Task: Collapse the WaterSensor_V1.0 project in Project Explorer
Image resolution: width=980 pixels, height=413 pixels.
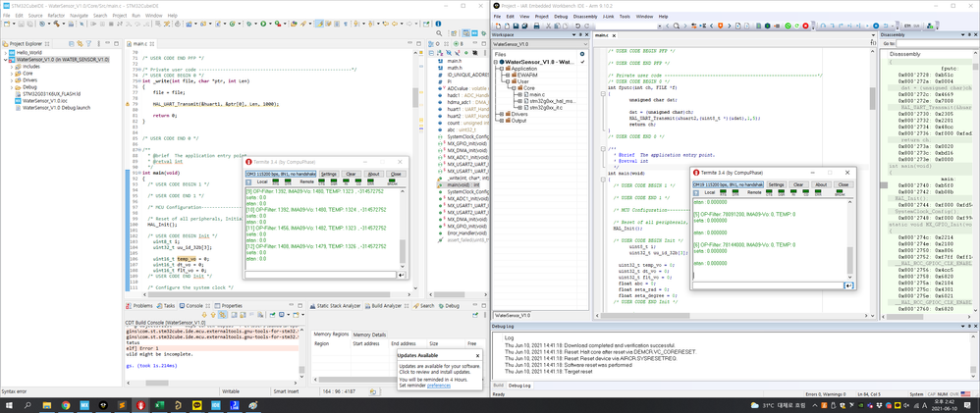Action: (x=4, y=60)
